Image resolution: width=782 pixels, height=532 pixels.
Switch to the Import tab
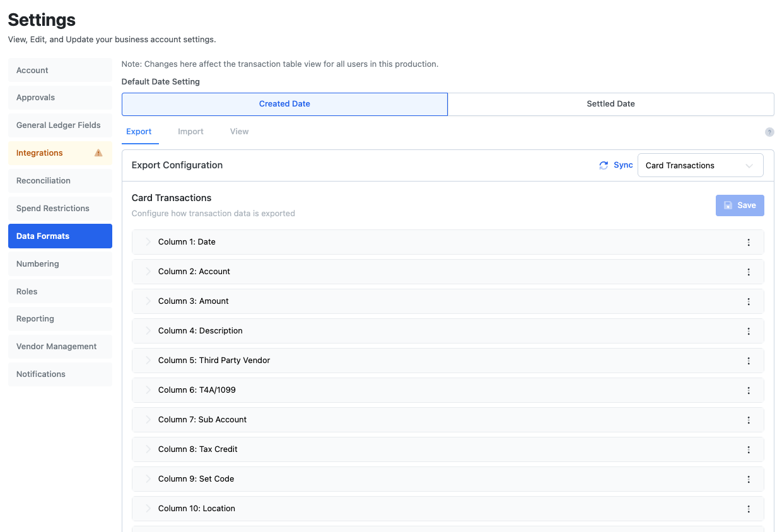pos(190,132)
